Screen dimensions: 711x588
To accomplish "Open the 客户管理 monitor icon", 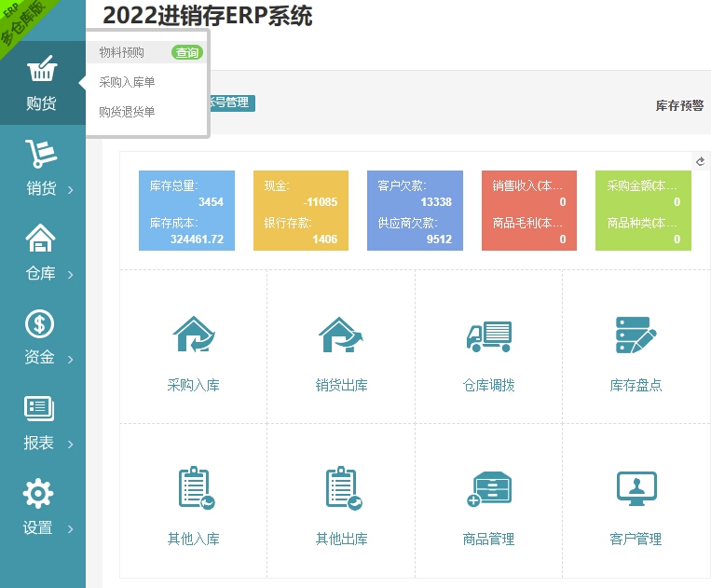I will [636, 489].
